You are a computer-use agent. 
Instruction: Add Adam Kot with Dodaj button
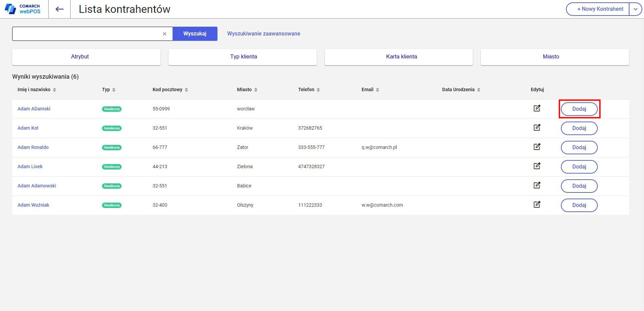(x=579, y=128)
